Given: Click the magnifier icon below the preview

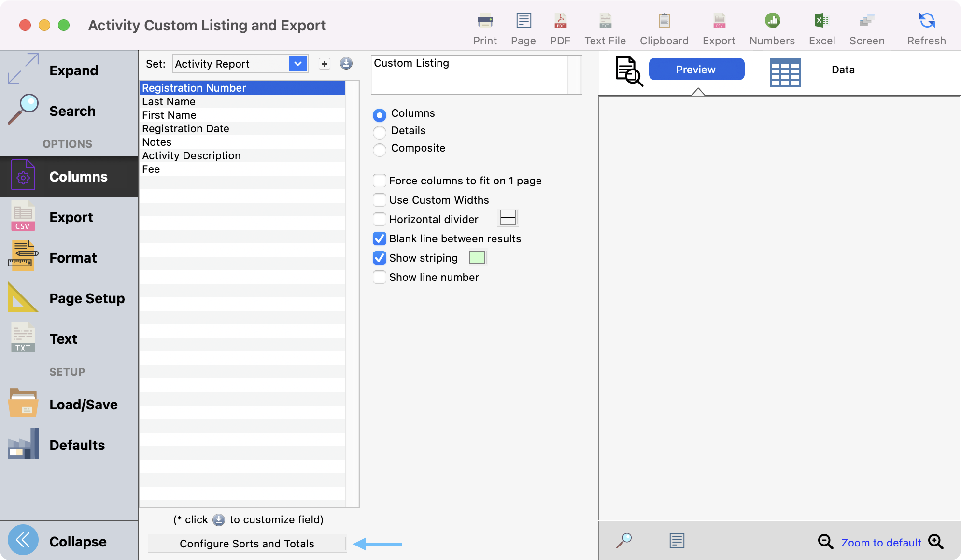Looking at the screenshot, I should pos(624,540).
